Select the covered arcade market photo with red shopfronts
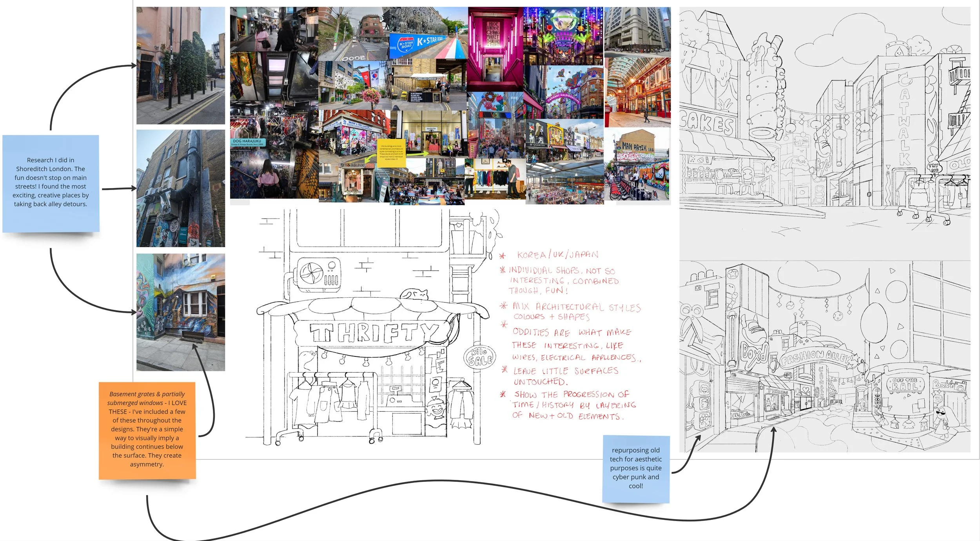 (637, 92)
